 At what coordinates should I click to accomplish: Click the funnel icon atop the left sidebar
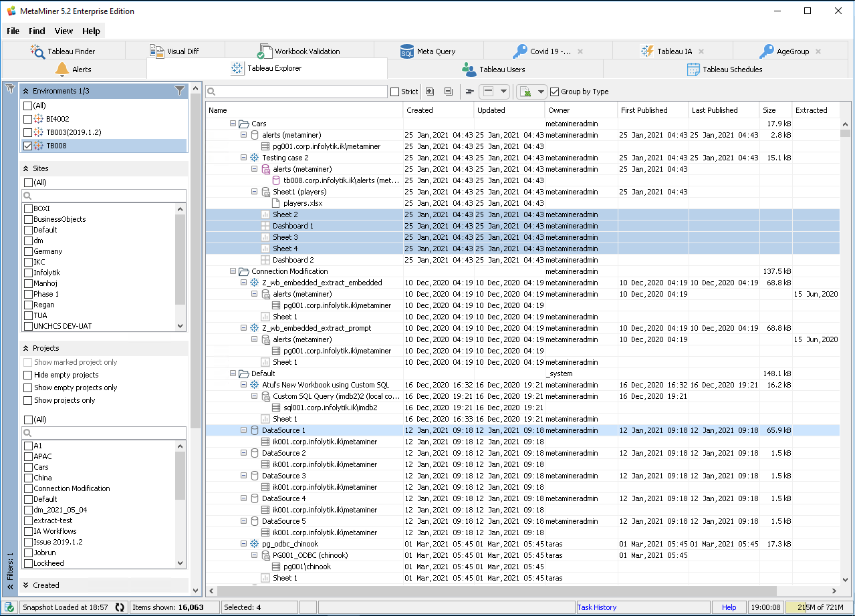pos(10,90)
